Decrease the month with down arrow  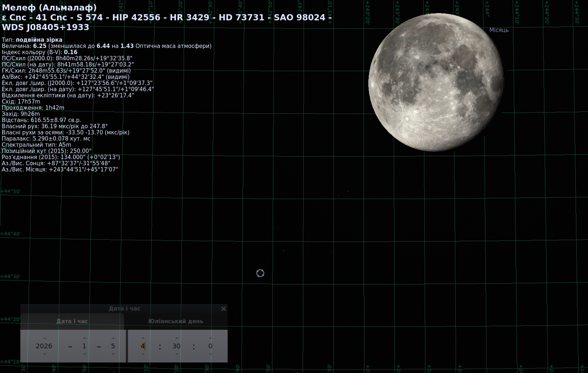tap(84, 354)
